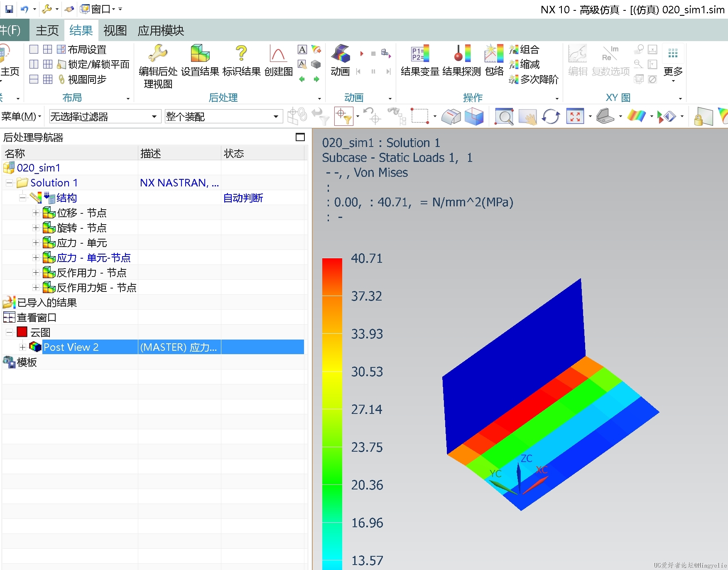Click Lock/Unlock Plane option
This screenshot has width=728, height=570.
(x=93, y=64)
